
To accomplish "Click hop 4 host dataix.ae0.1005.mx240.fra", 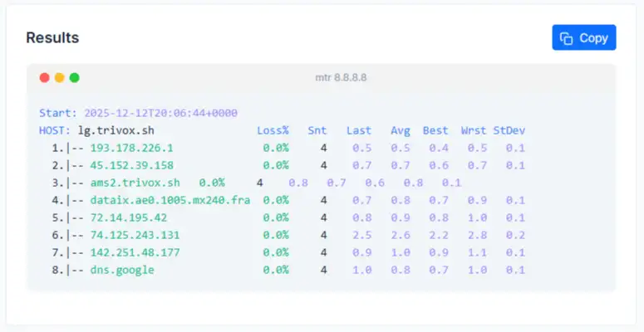I will 170,200.
